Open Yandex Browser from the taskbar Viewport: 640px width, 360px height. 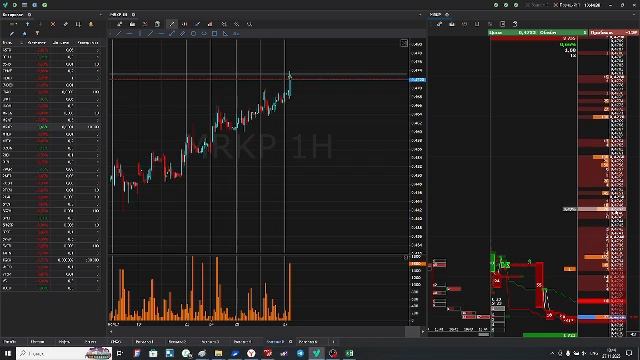pos(251,353)
